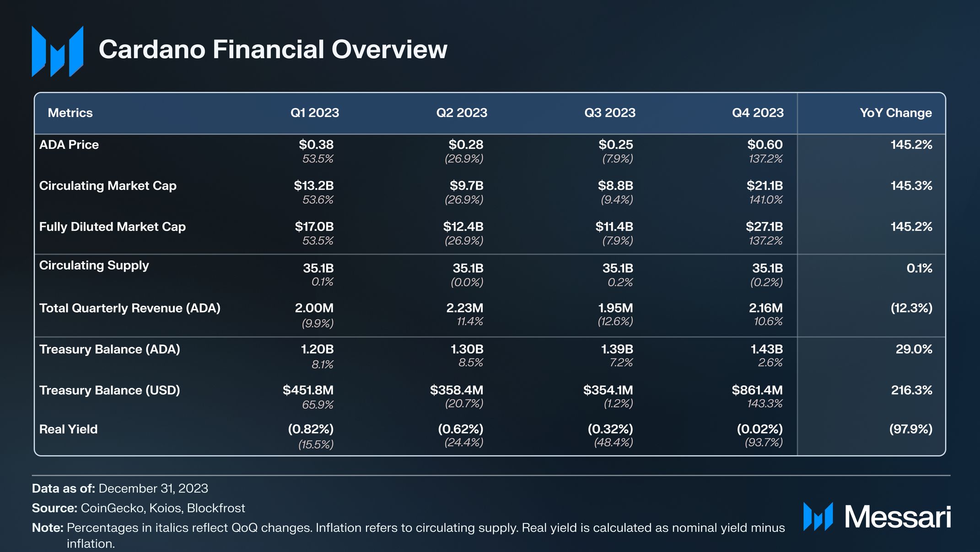Select the Q4 2023 column header
Viewport: 980px width, 552px height.
tap(757, 113)
